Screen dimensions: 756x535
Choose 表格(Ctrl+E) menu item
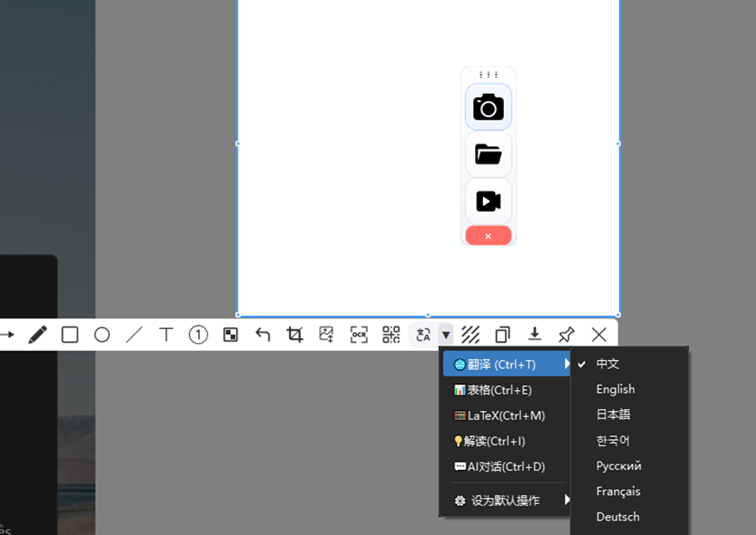point(506,389)
